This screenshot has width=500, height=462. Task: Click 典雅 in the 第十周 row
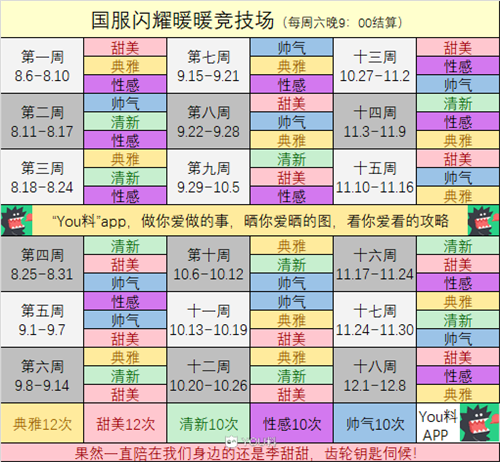tap(292, 246)
